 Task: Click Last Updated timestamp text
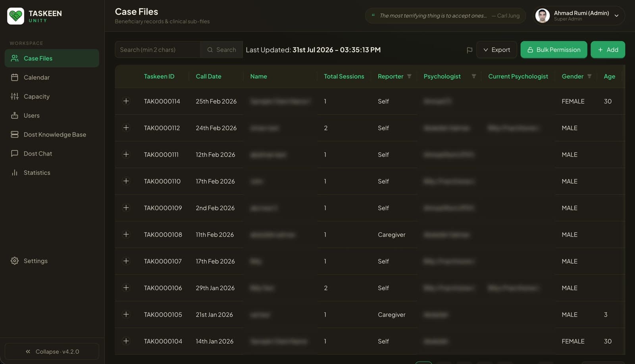click(x=313, y=50)
